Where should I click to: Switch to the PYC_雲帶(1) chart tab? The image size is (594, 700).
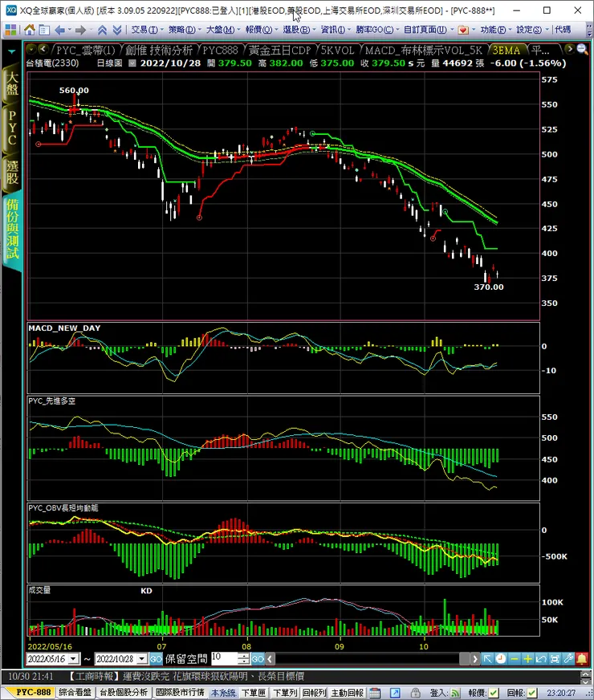pyautogui.click(x=86, y=50)
